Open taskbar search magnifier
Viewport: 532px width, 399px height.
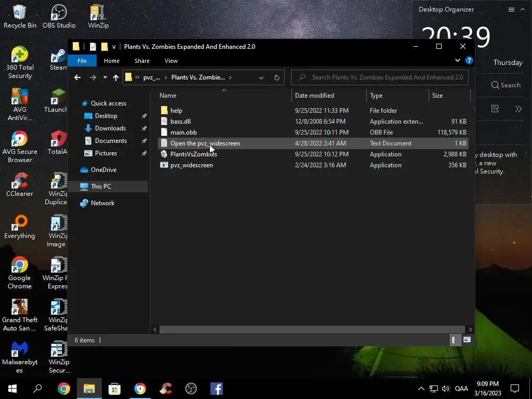37,389
